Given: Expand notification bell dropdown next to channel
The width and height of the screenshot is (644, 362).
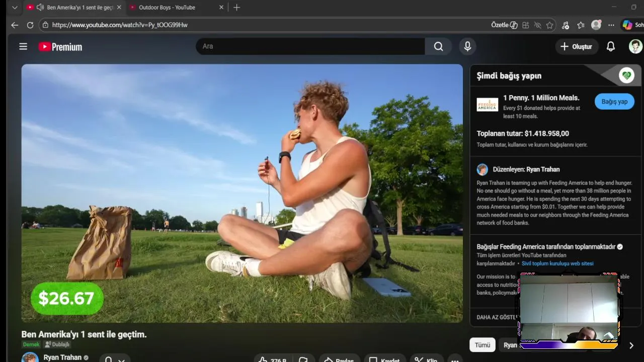Looking at the screenshot, I should [115, 360].
